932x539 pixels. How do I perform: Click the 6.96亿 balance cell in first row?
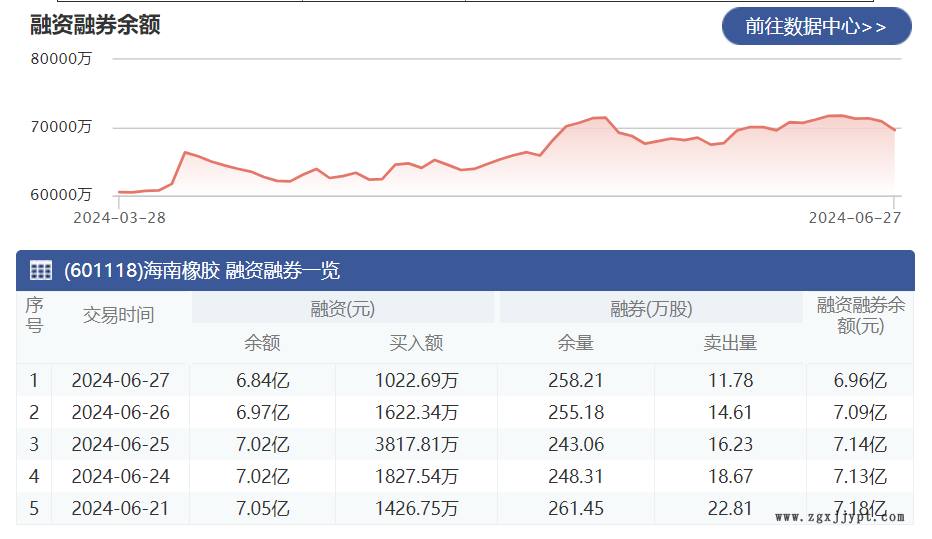point(860,380)
